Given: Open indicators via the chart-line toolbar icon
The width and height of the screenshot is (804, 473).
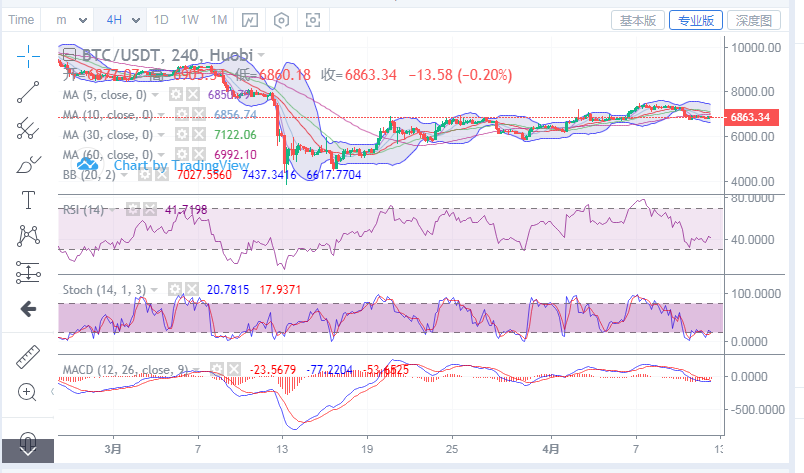Looking at the screenshot, I should pyautogui.click(x=250, y=20).
